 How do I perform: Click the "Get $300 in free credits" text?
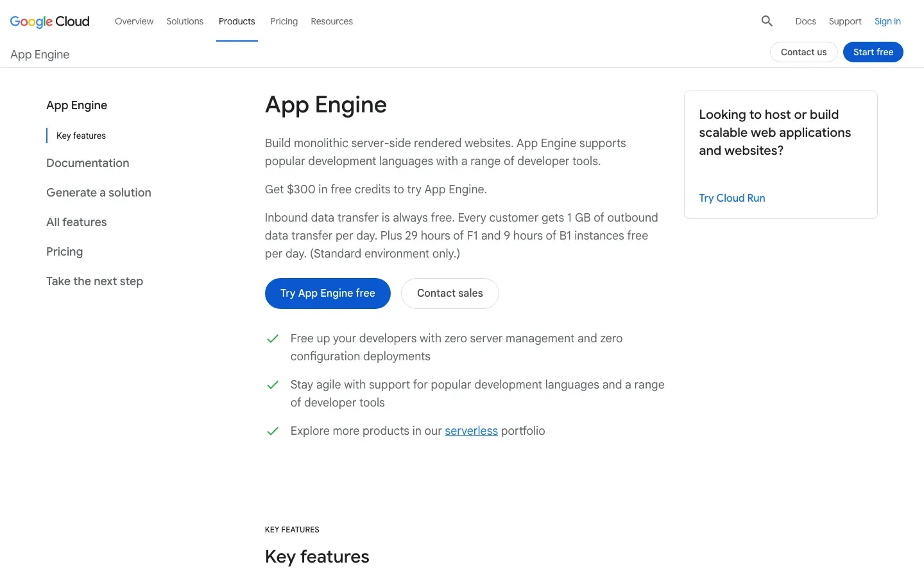375,189
